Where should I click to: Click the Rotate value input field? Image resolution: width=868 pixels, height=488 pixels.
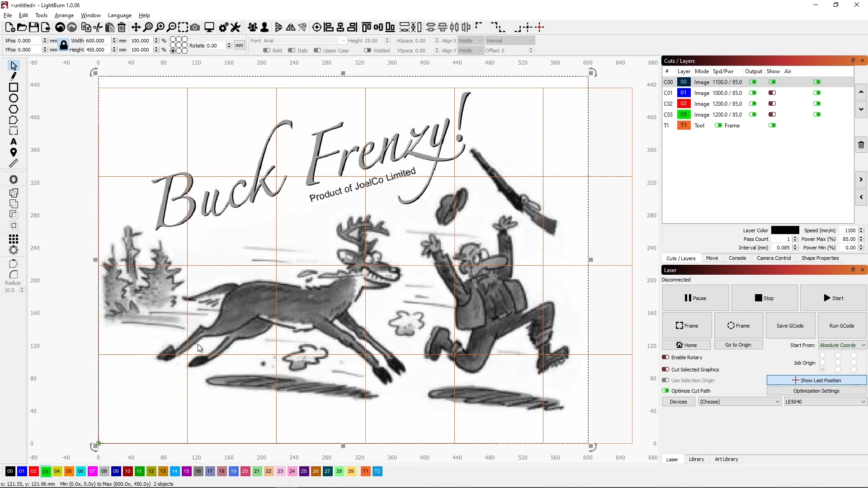point(215,46)
